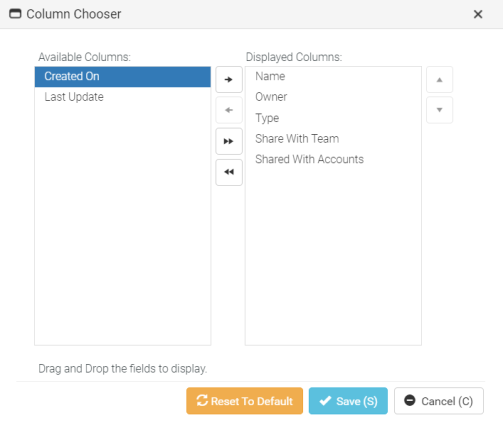Image resolution: width=503 pixels, height=447 pixels.
Task: Select Owner in Displayed Columns
Action: point(333,97)
